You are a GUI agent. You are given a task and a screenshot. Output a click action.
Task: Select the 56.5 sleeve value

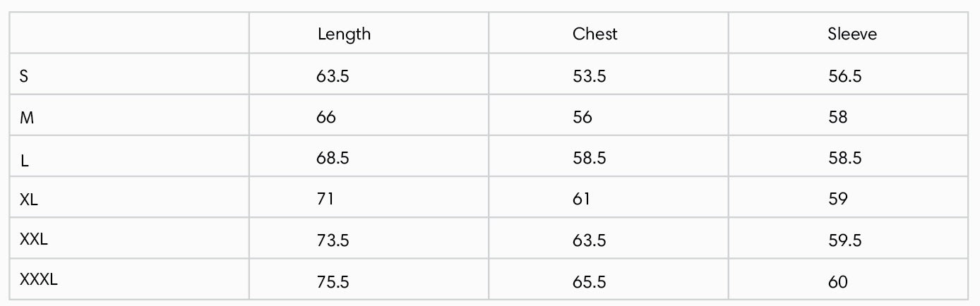pyautogui.click(x=845, y=76)
